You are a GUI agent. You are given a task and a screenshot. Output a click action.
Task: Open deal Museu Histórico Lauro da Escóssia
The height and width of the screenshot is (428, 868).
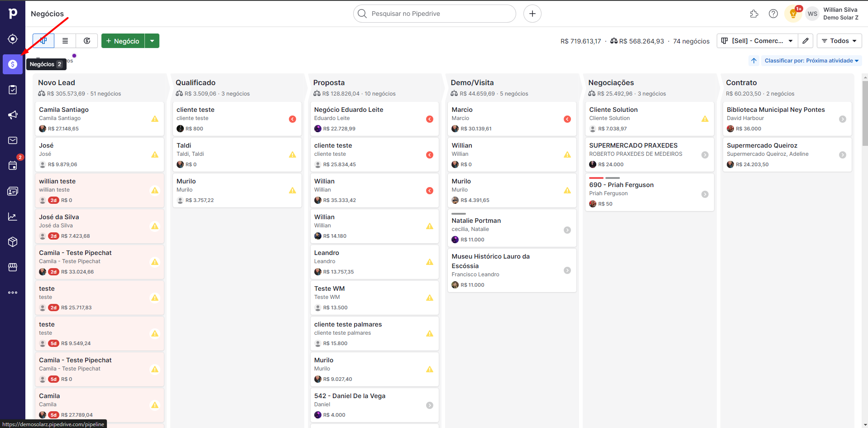pos(512,270)
